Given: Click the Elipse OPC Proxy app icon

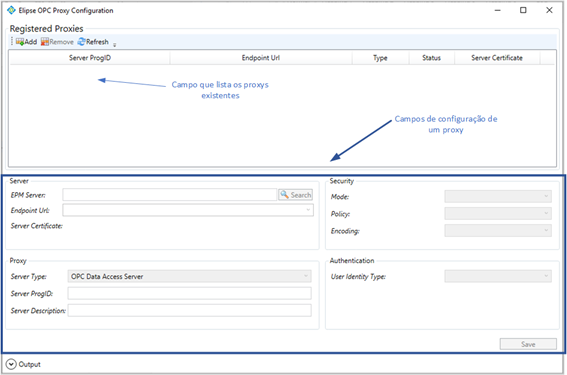Looking at the screenshot, I should tap(11, 10).
